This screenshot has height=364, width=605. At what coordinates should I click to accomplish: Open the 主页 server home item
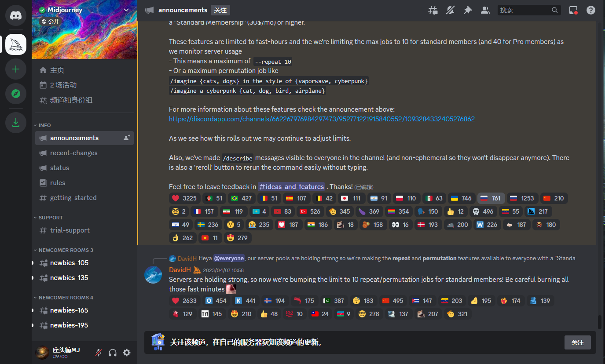[x=84, y=70]
